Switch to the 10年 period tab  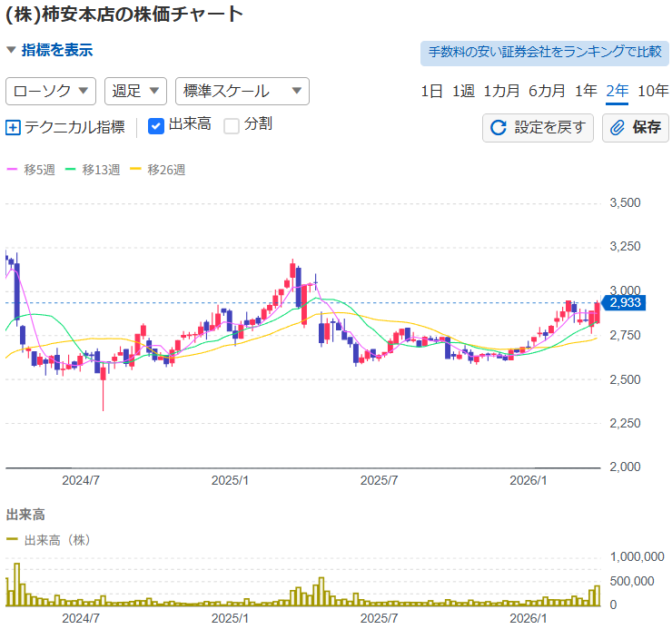[653, 91]
